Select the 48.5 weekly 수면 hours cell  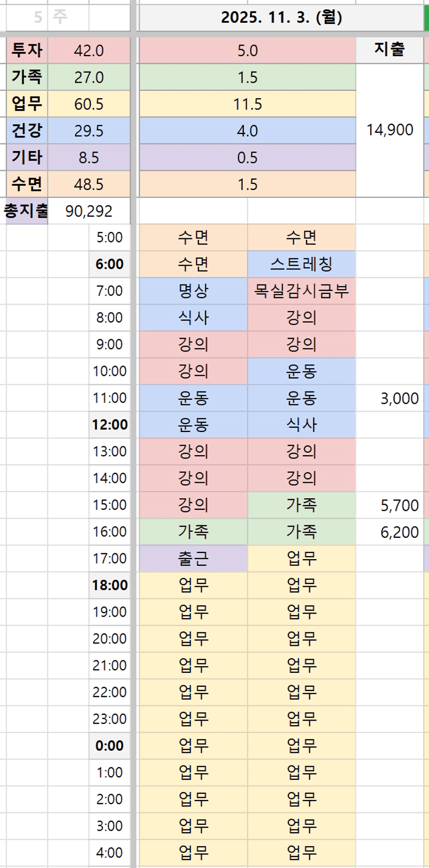click(89, 184)
